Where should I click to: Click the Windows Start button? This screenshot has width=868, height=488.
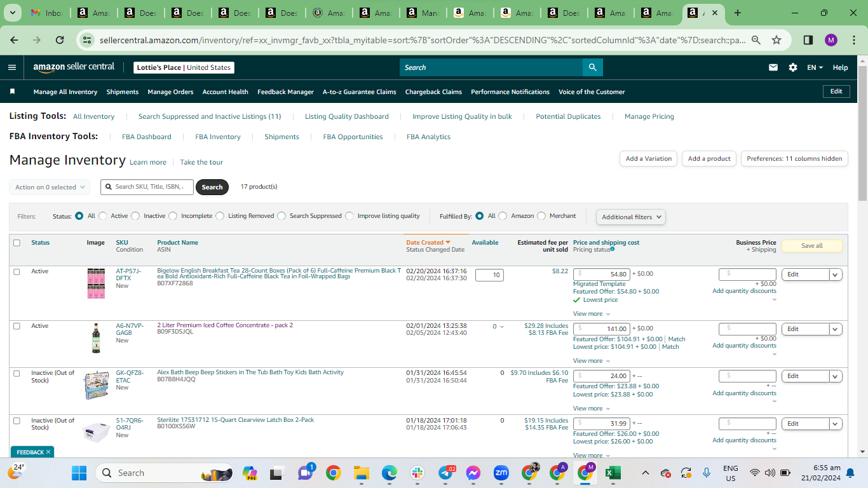pos(79,473)
